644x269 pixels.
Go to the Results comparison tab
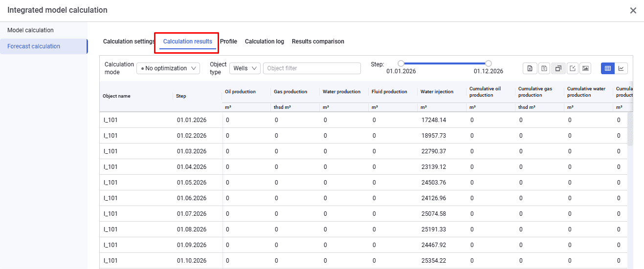click(x=318, y=41)
